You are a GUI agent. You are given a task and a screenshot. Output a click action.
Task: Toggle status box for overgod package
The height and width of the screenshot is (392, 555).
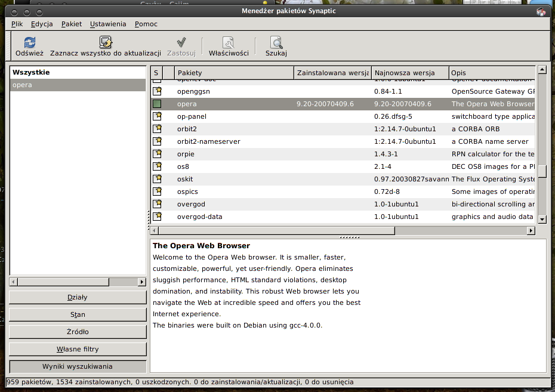click(157, 204)
